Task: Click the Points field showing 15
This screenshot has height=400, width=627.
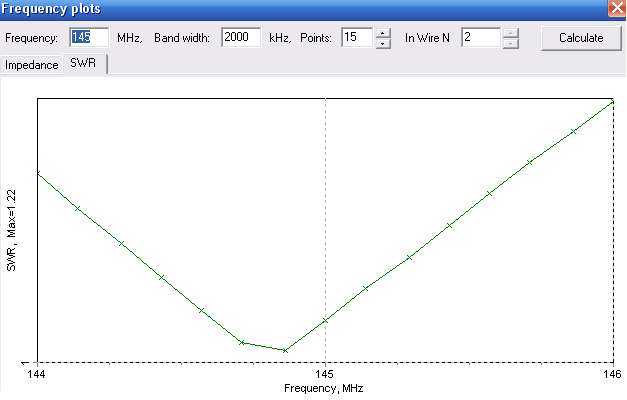Action: 357,37
